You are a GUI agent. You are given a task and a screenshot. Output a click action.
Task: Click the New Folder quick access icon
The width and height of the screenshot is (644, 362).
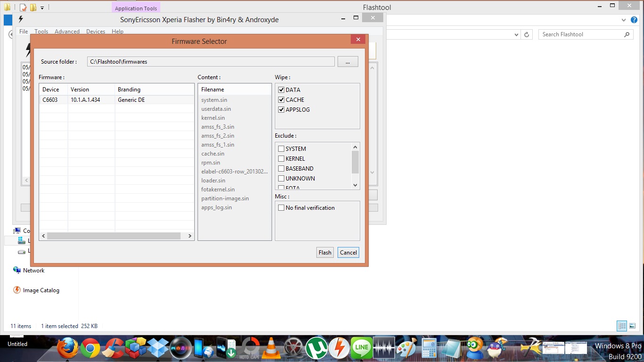[33, 7]
